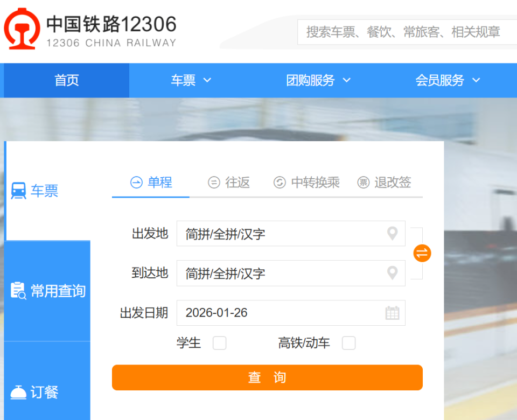Screen dimensions: 517x420
Task: Open the calendar icon beside departure date
Action: tap(393, 313)
